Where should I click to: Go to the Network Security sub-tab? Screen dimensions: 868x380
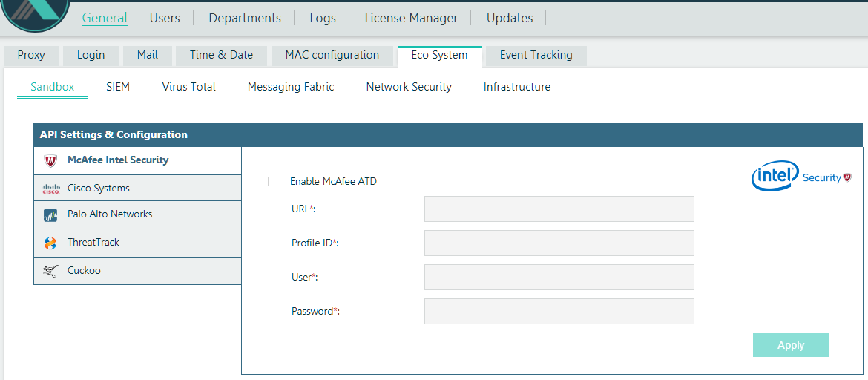click(x=409, y=87)
